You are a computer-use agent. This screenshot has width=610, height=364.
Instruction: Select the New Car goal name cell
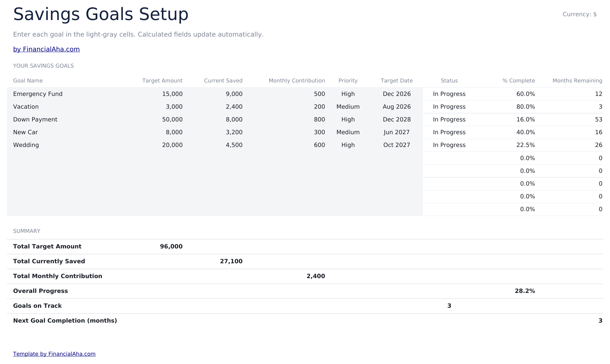pyautogui.click(x=26, y=132)
